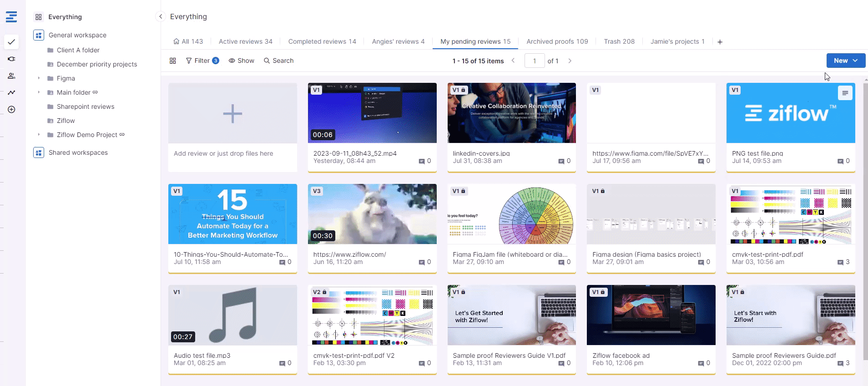Click comments icon on cmyk-test-print-pdf.pdf card
868x386 pixels.
tap(840, 262)
